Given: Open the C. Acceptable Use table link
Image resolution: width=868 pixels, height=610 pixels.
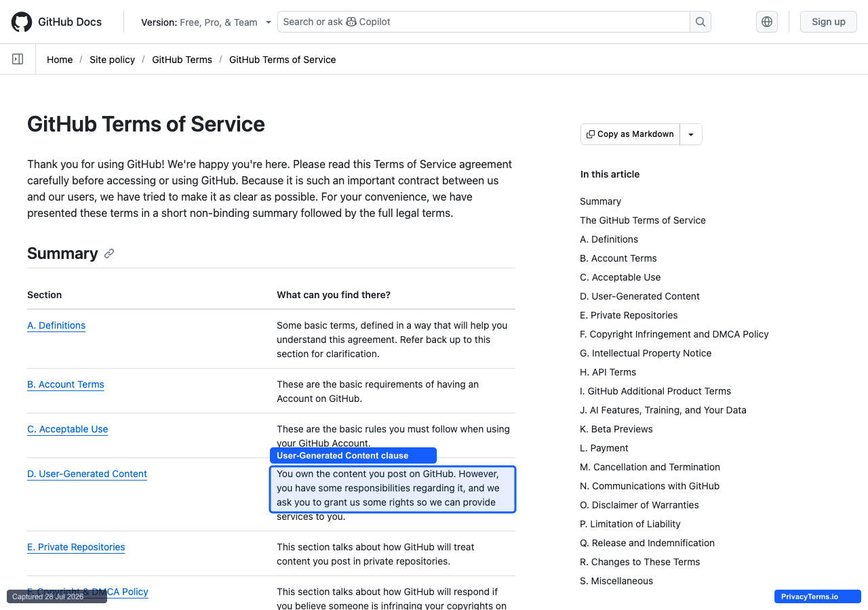Looking at the screenshot, I should point(68,429).
